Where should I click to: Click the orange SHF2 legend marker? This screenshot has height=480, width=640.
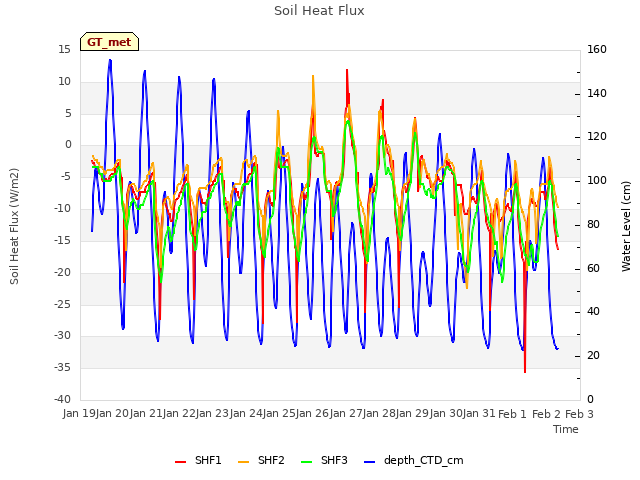(x=243, y=462)
